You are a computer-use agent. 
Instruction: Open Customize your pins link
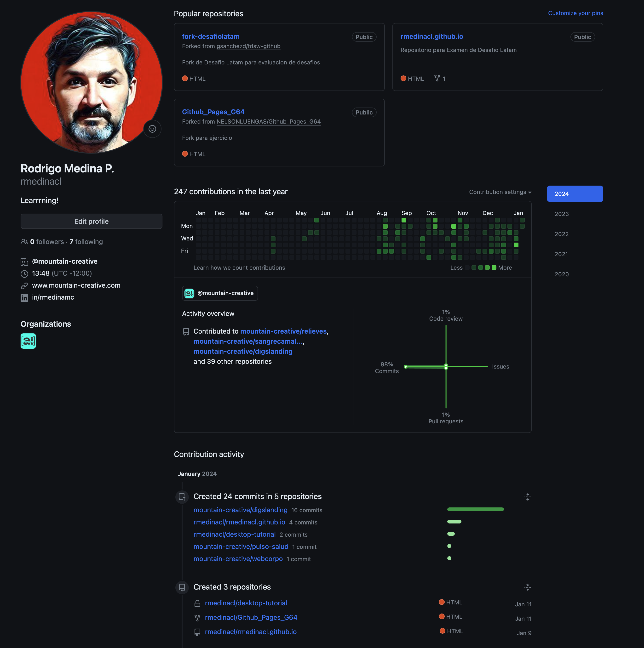tap(575, 13)
